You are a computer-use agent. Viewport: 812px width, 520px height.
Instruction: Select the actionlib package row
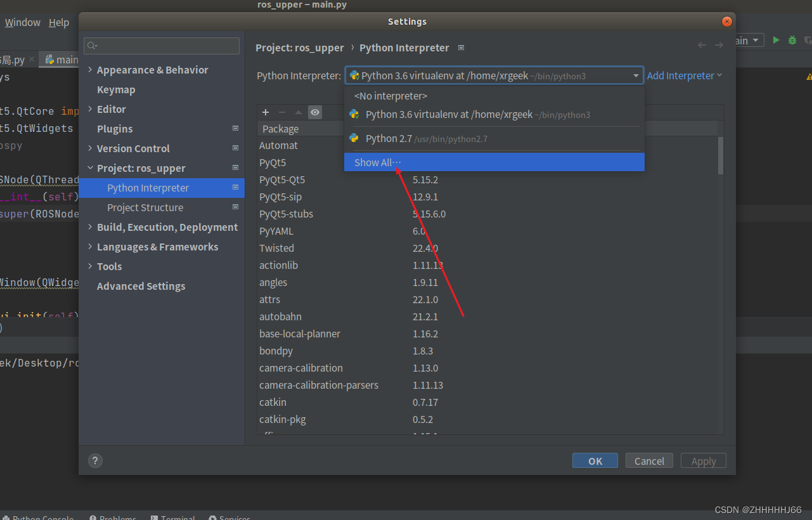point(487,265)
